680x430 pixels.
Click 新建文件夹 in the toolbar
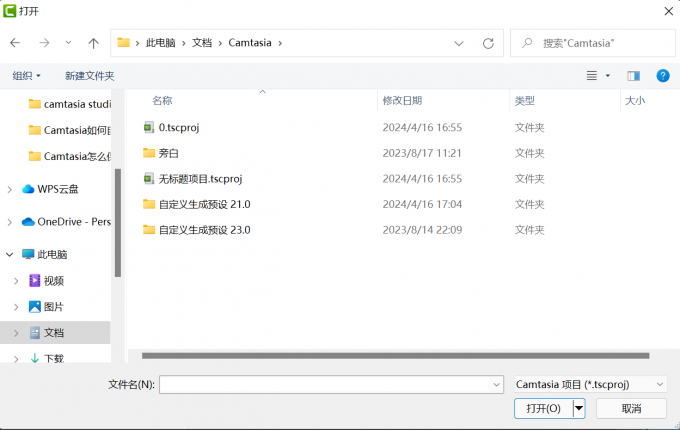click(x=90, y=76)
